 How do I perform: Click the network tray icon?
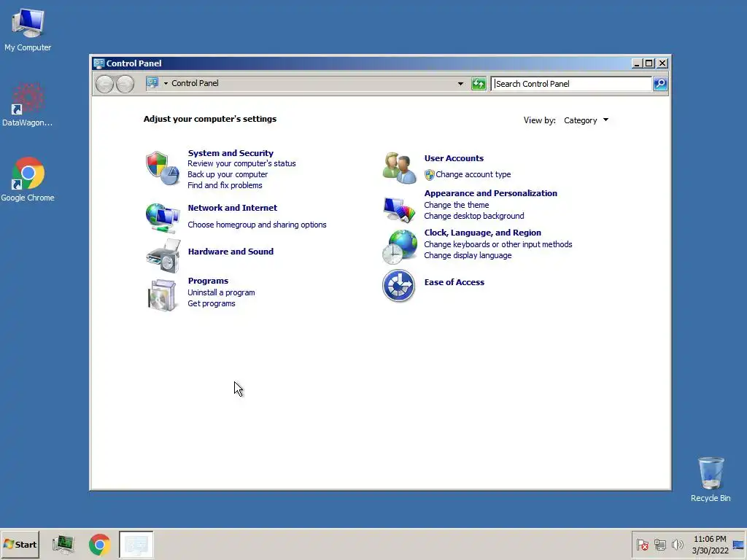pos(659,544)
